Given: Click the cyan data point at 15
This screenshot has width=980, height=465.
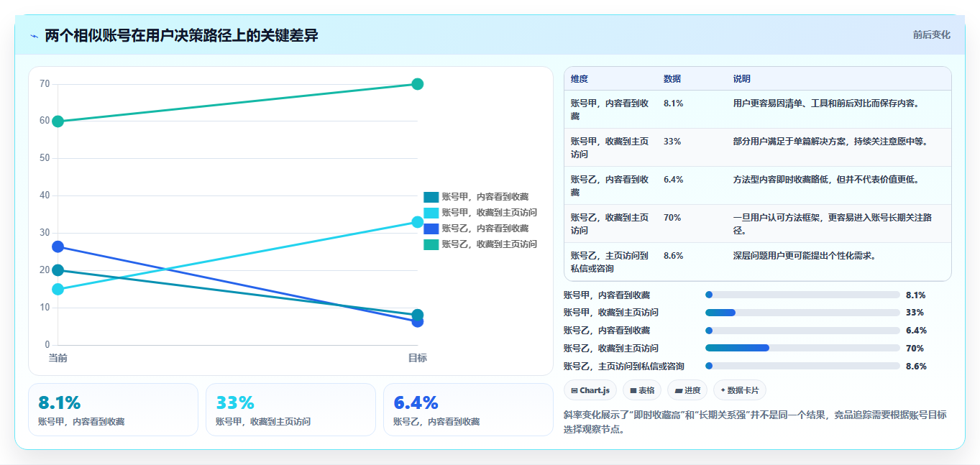Looking at the screenshot, I should 58,289.
